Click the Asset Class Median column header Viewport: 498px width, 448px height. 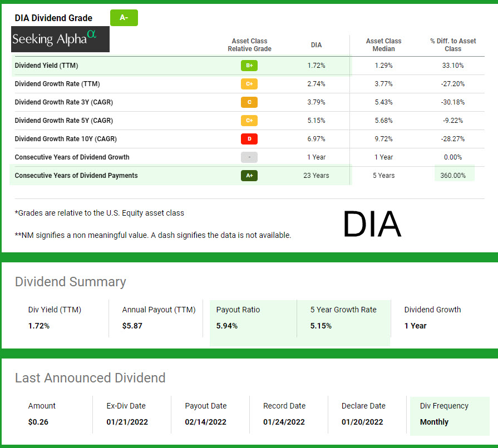[x=383, y=45]
